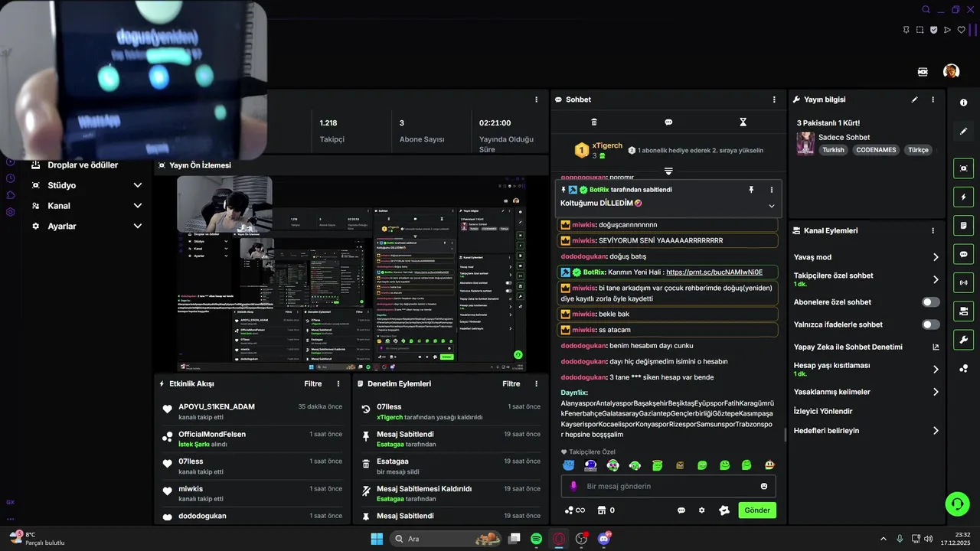This screenshot has height=551, width=980.
Task: Edit stream info with Yayın bilgisi pencil
Action: click(x=914, y=99)
